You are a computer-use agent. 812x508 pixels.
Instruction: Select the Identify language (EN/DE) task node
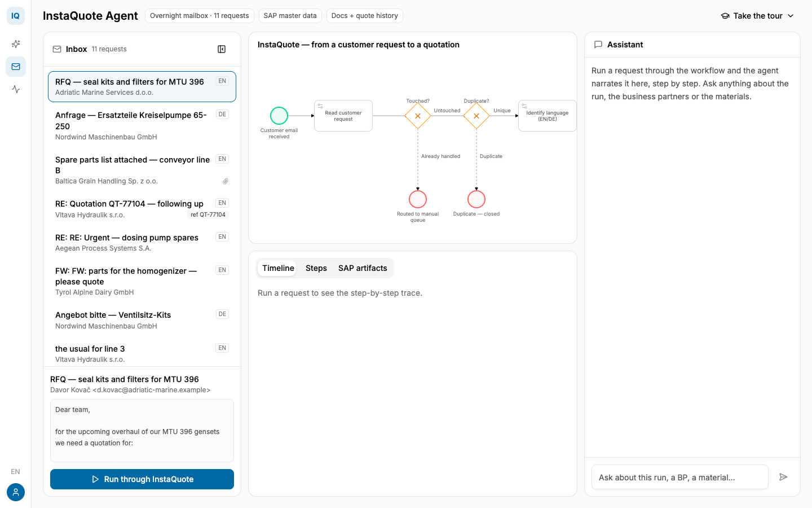click(548, 116)
